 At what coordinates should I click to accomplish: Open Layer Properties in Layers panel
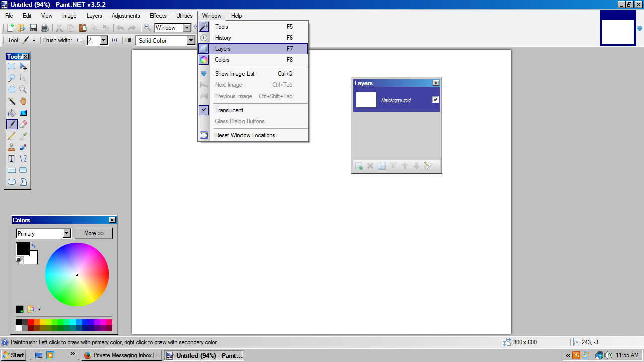click(428, 166)
